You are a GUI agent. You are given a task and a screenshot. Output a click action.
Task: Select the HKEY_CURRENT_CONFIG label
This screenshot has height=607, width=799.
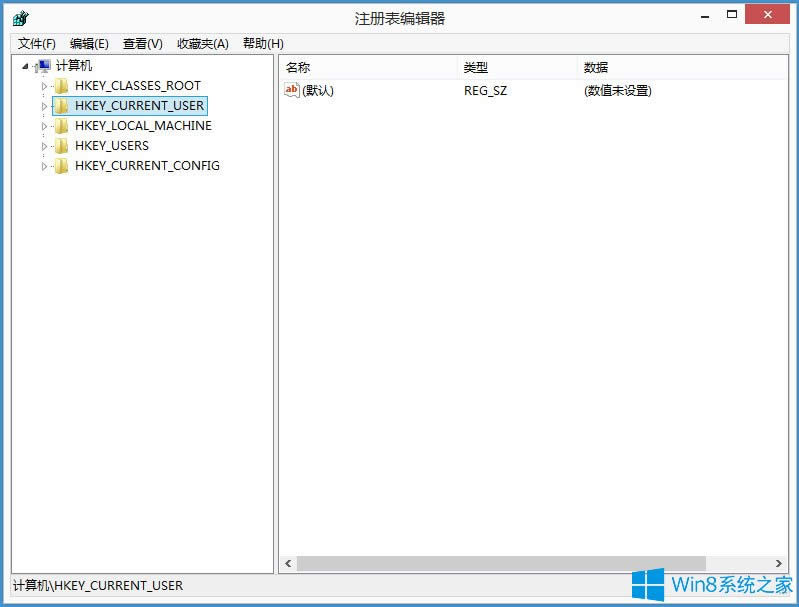(x=147, y=166)
